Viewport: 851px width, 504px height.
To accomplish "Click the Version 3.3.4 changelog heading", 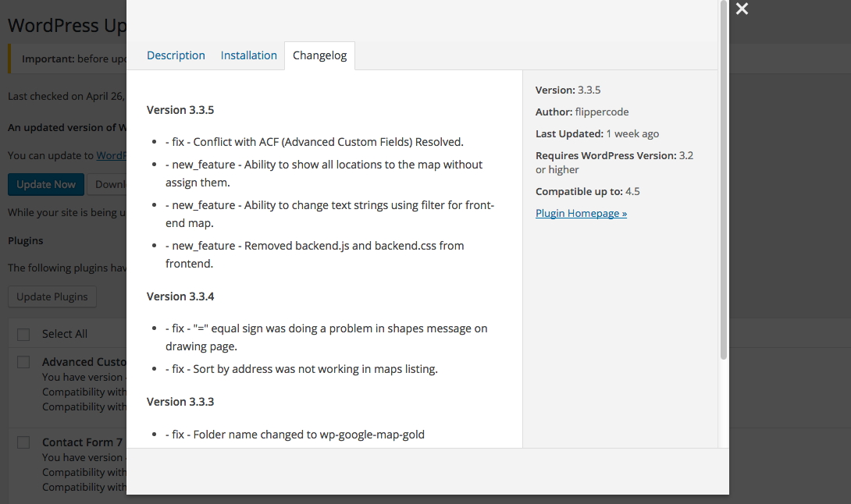I will click(180, 296).
